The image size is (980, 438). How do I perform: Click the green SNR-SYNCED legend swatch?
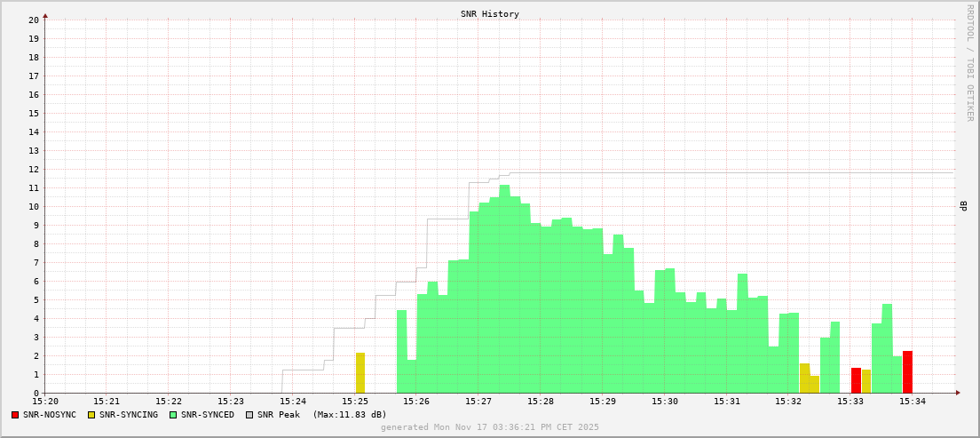(173, 415)
